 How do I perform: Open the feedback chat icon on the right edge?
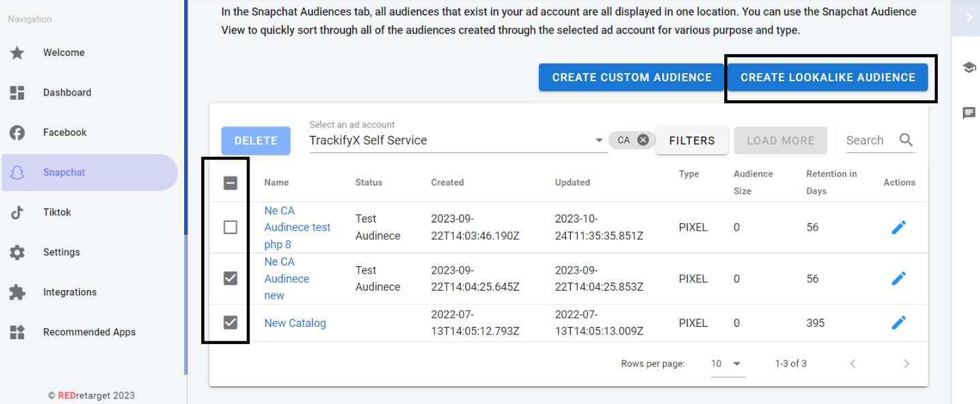pos(968,113)
